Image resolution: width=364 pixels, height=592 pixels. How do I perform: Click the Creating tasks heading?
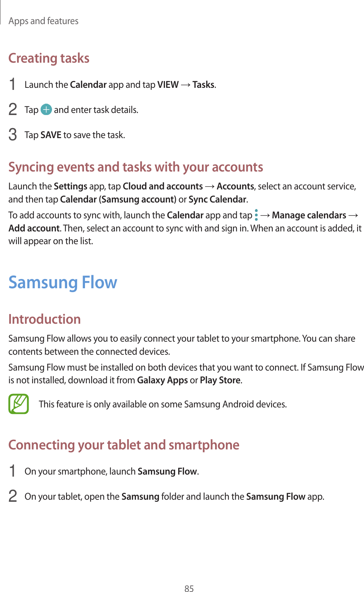click(49, 58)
